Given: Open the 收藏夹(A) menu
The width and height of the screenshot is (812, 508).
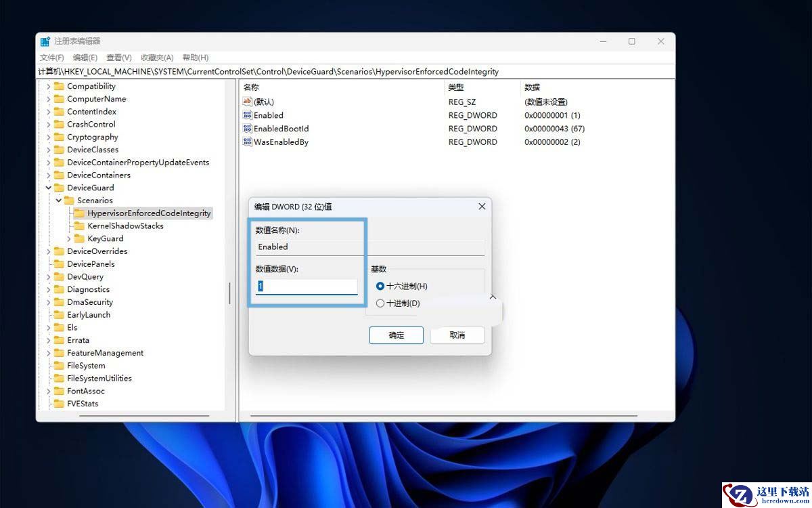Looking at the screenshot, I should point(157,58).
